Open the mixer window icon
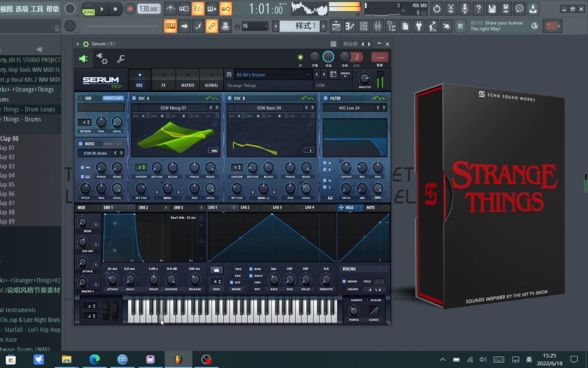 [377, 26]
